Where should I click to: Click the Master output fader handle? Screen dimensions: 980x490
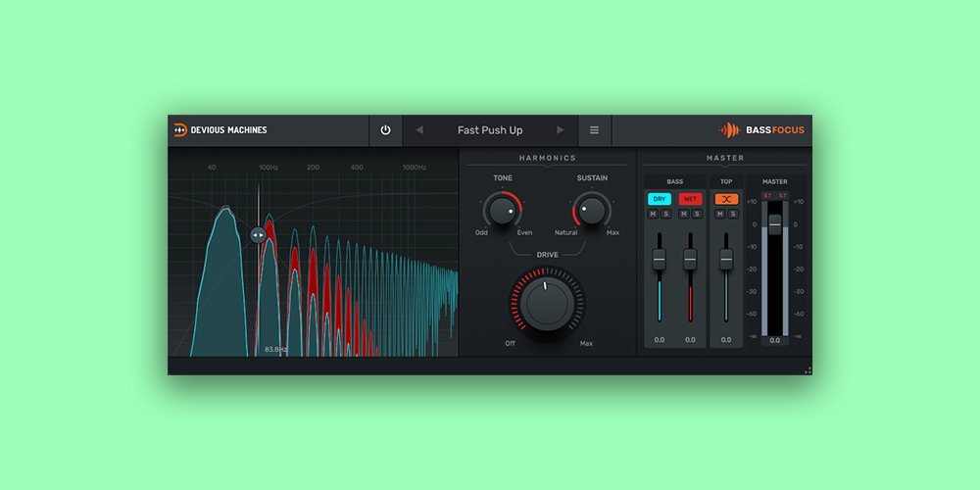point(774,224)
